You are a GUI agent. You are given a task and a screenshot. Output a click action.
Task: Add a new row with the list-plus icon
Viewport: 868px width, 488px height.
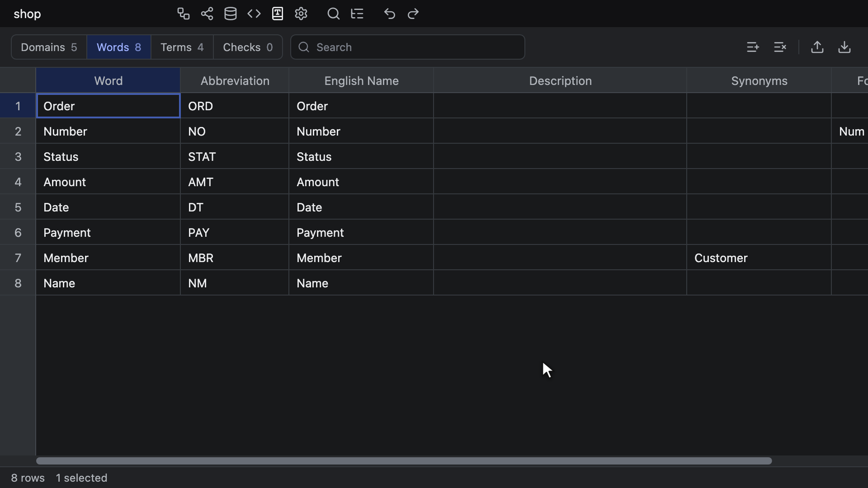(x=753, y=47)
